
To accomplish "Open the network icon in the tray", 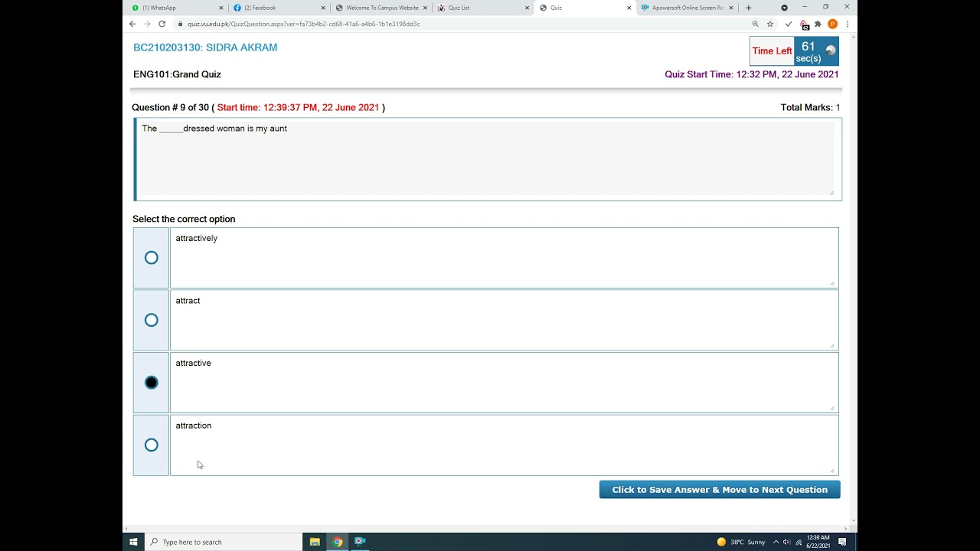I will point(798,542).
